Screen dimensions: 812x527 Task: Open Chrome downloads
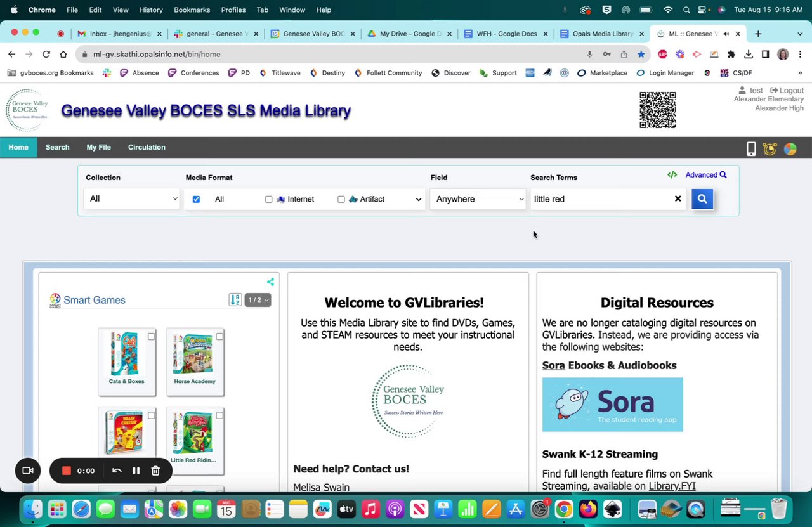tap(749, 55)
